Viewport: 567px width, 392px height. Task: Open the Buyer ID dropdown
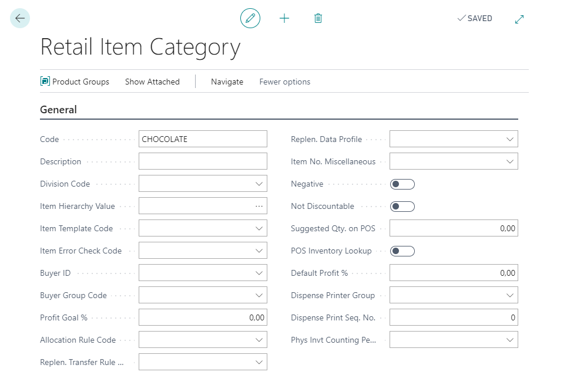tap(259, 273)
